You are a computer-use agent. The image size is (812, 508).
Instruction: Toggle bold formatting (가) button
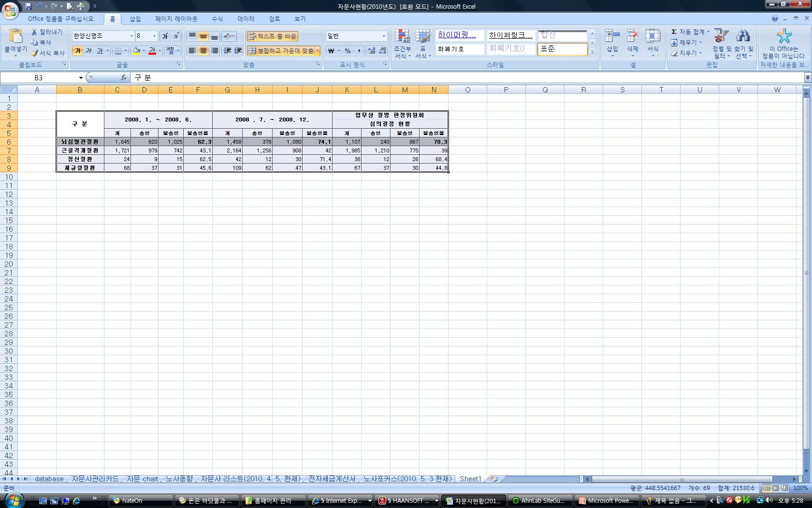77,51
